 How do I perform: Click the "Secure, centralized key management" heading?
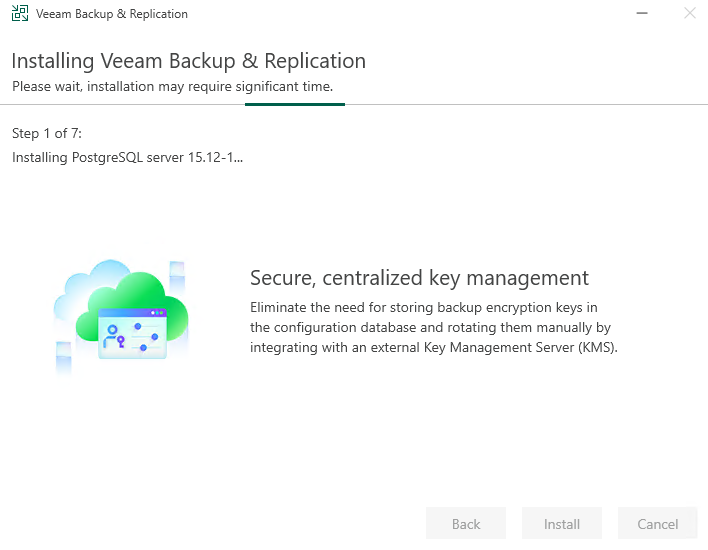click(419, 278)
